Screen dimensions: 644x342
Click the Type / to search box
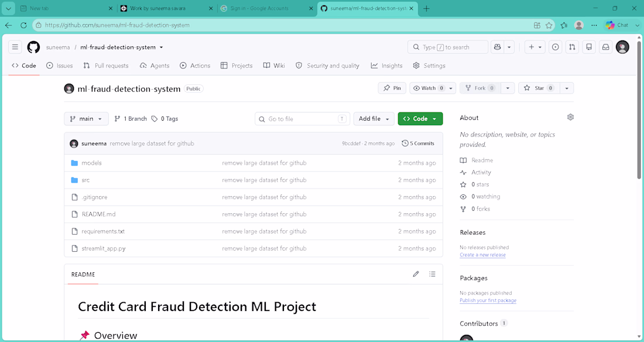448,47
